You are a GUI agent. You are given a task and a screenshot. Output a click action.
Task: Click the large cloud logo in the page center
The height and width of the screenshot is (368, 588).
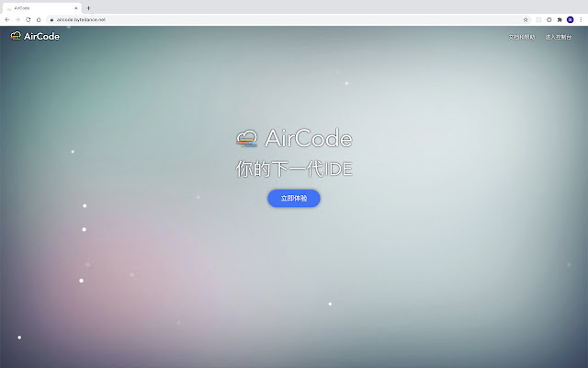[247, 138]
